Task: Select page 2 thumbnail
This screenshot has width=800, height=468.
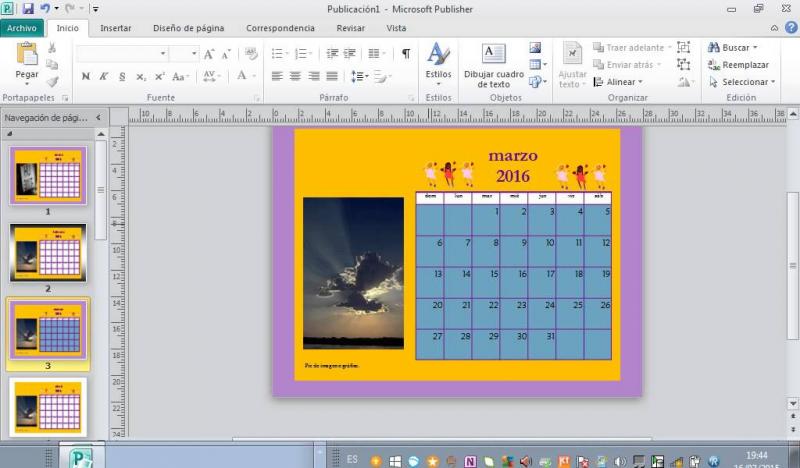Action: pos(48,253)
